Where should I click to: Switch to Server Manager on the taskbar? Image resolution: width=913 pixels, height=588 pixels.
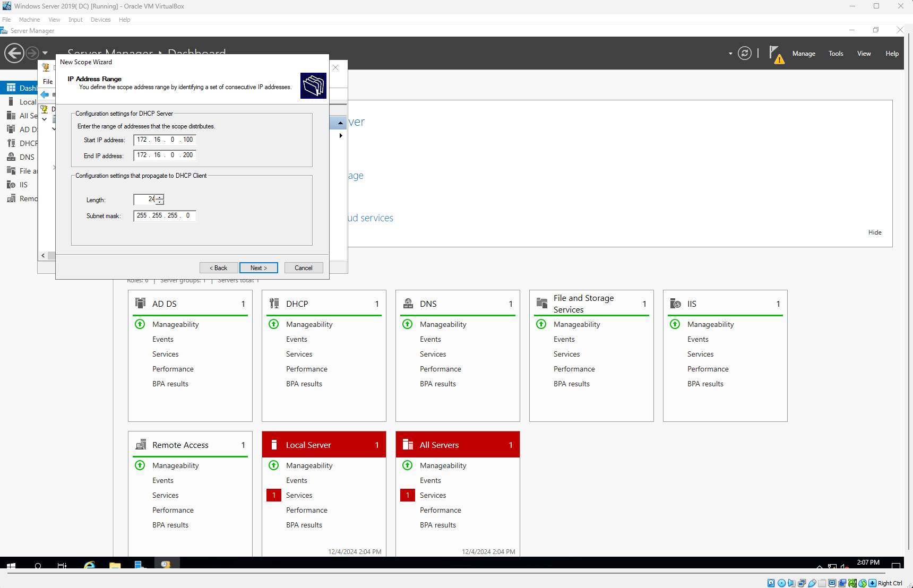click(x=140, y=566)
